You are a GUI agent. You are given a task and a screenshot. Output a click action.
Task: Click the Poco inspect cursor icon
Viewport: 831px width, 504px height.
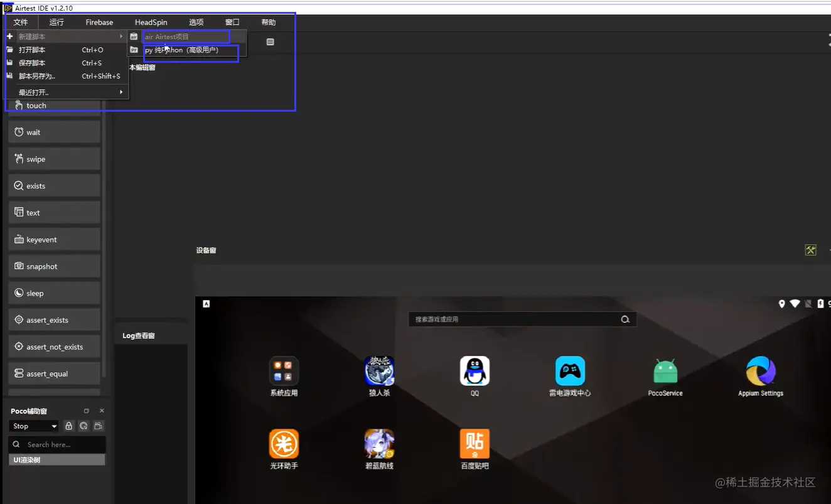(84, 426)
